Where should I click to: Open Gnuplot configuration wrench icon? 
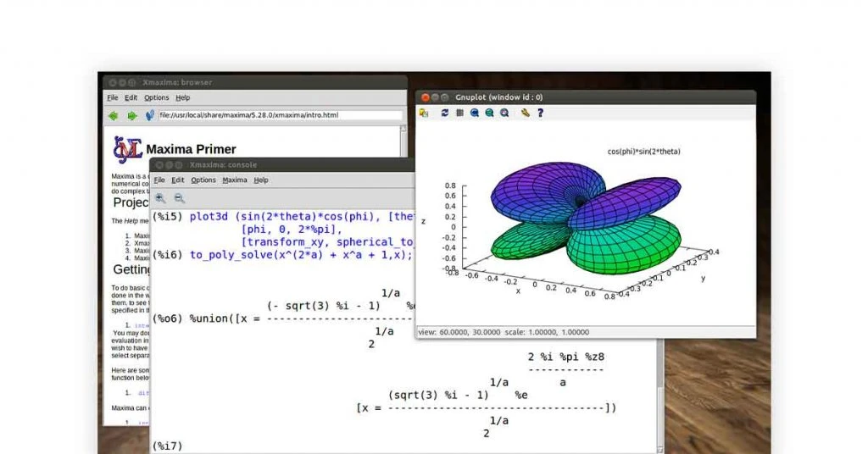point(525,113)
